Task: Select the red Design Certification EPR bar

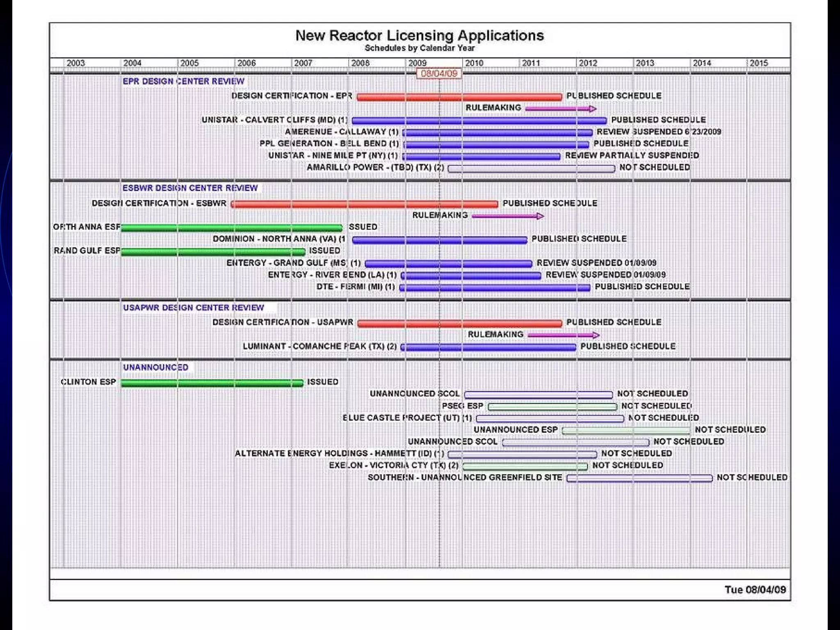Action: click(x=459, y=97)
